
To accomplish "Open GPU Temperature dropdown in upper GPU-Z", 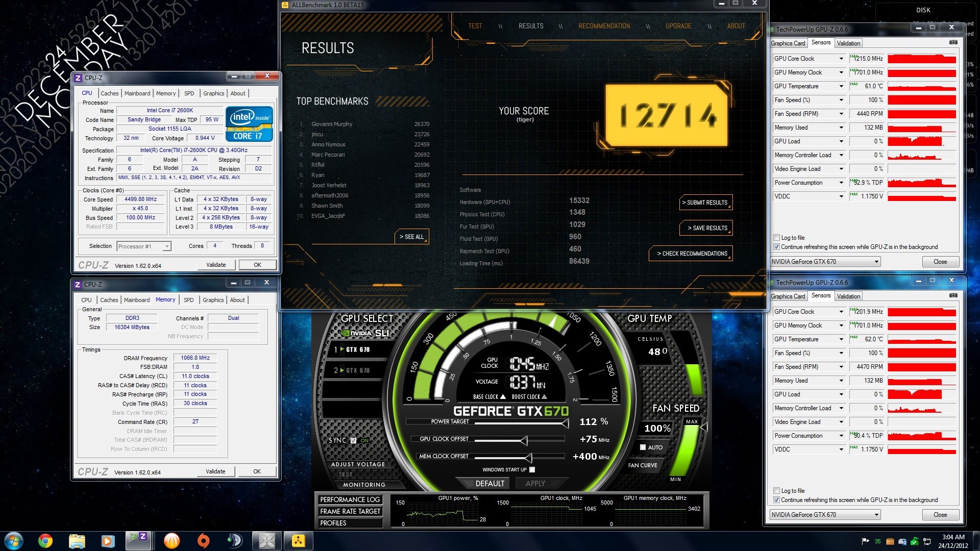I will [x=841, y=86].
